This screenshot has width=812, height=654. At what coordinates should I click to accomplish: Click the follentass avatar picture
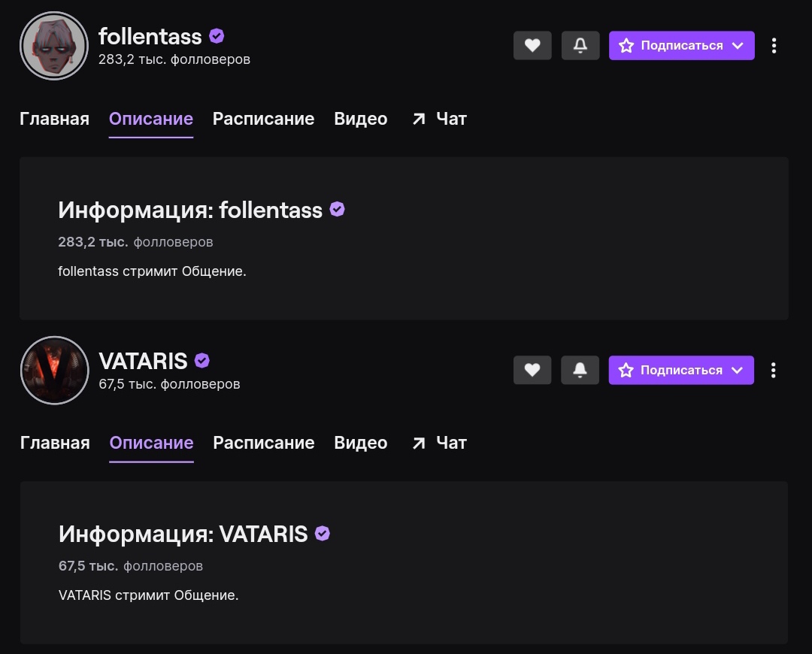pos(54,46)
